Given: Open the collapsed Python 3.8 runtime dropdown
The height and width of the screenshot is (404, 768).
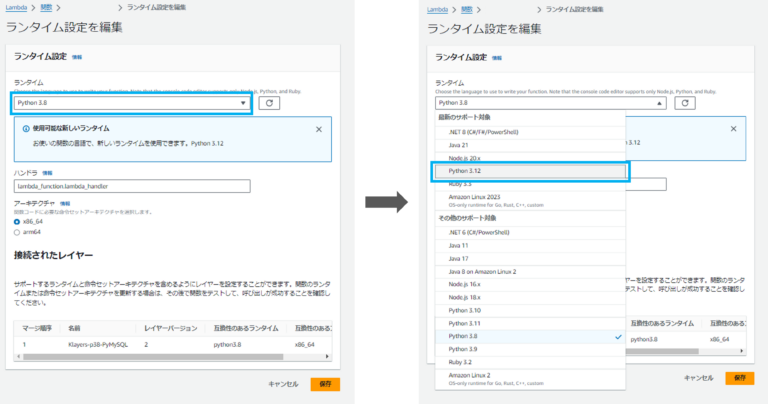Looking at the screenshot, I should point(130,102).
